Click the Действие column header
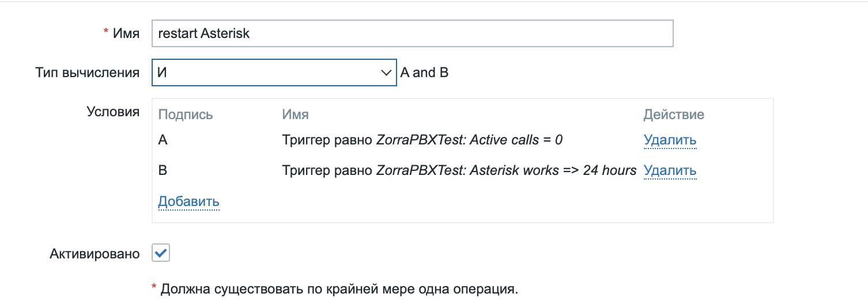Viewport: 868px width, 305px height. coord(674,115)
